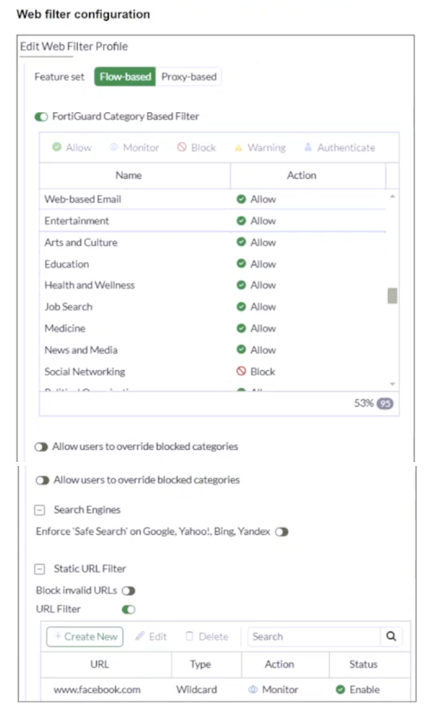Select the Social Networking category row

(213, 372)
